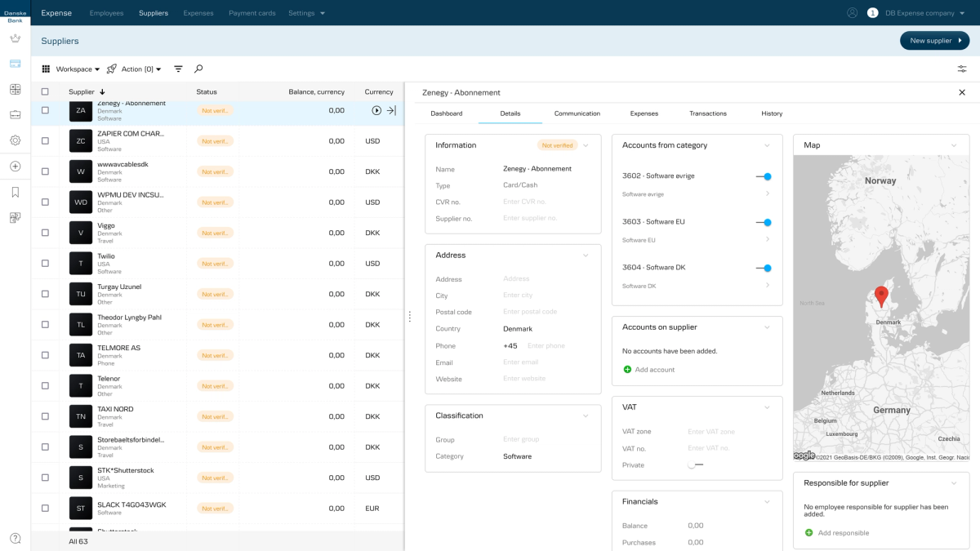The width and height of the screenshot is (980, 551).
Task: Select the wwwavcablesdk row checkbox
Action: 45,171
